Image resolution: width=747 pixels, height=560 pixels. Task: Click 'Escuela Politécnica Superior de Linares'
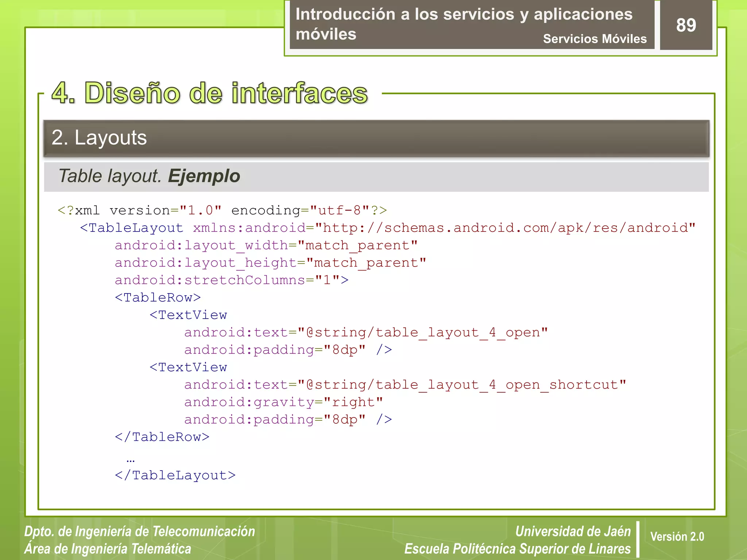coord(518,549)
